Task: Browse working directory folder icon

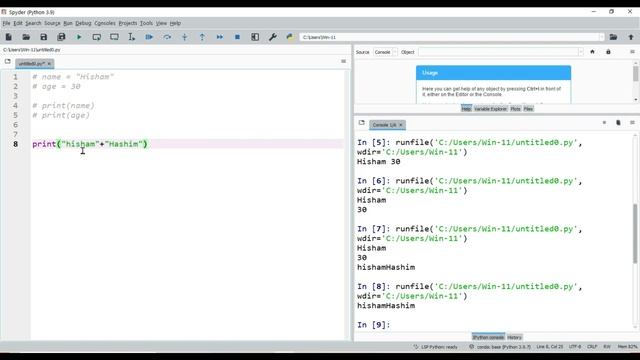Action: coord(613,37)
